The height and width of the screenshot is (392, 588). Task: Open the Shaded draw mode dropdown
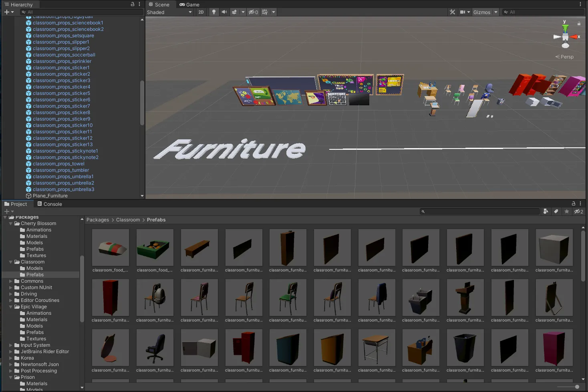pos(169,12)
